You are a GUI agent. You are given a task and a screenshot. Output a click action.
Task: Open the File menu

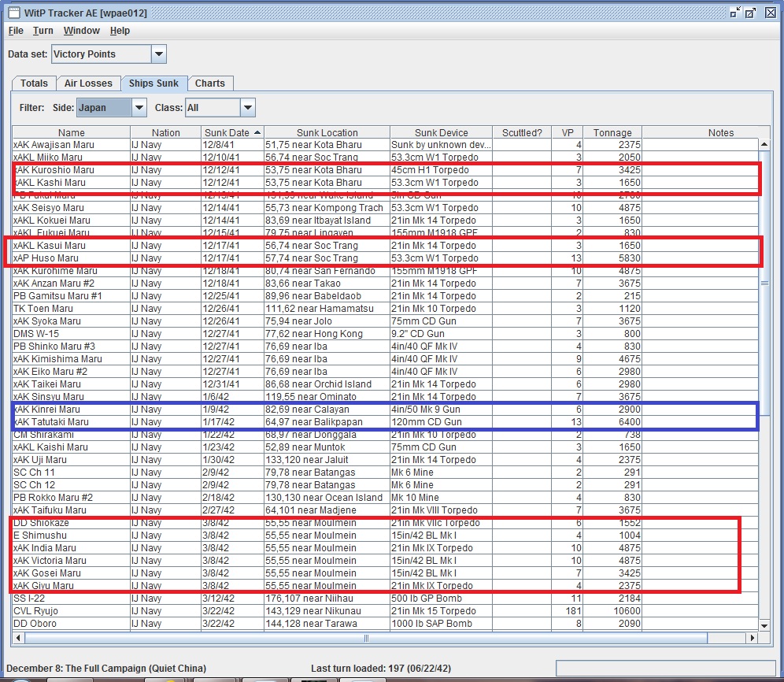(15, 31)
